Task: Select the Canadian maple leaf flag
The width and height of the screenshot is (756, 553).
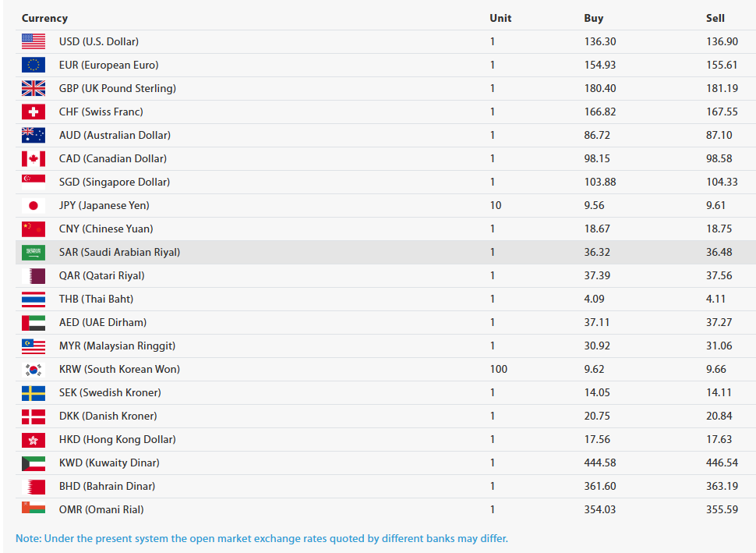Action: pos(34,158)
